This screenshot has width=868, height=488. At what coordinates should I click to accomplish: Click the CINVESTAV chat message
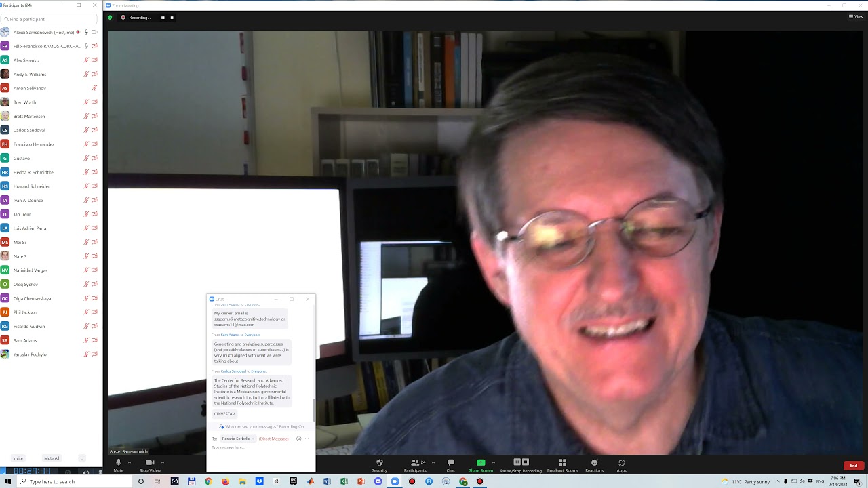225,414
